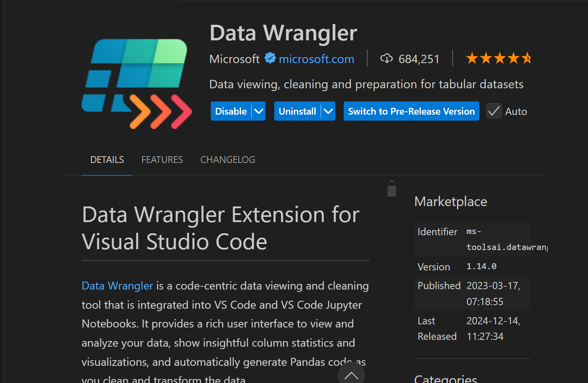The image size is (588, 383).
Task: Select the DETAILS tab
Action: [107, 160]
